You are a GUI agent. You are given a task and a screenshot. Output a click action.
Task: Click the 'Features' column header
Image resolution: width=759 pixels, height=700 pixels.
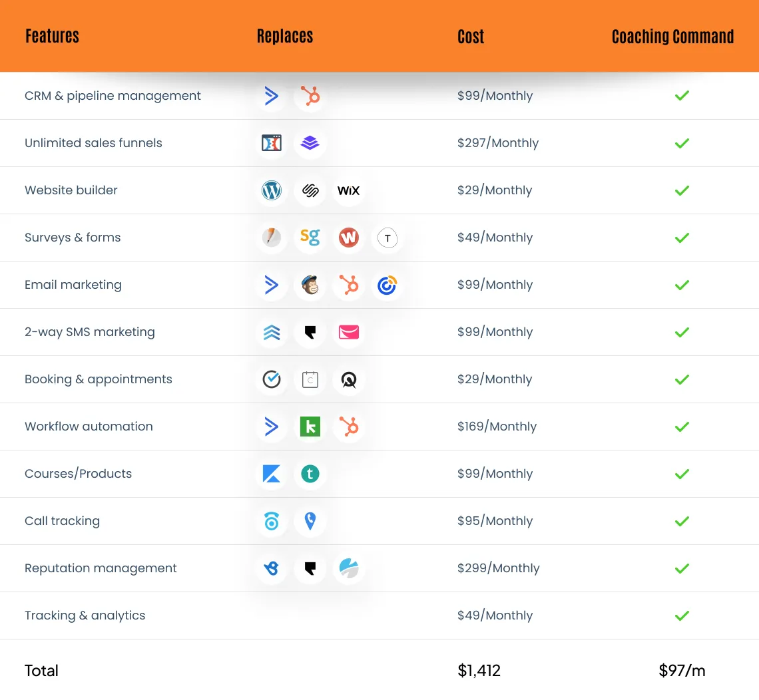(x=53, y=37)
